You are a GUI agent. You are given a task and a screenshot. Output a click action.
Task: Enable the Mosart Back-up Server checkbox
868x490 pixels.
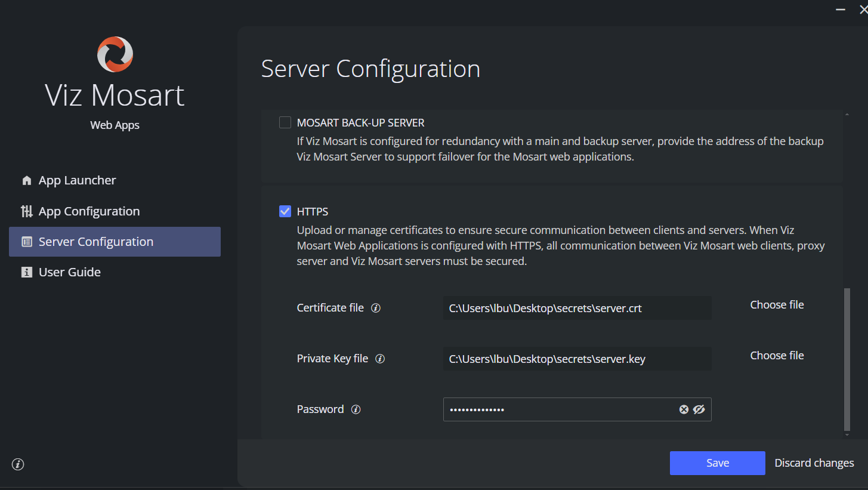coord(285,122)
